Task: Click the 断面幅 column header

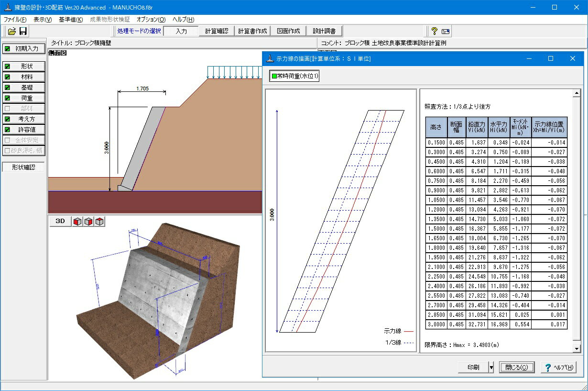Action: pyautogui.click(x=456, y=127)
